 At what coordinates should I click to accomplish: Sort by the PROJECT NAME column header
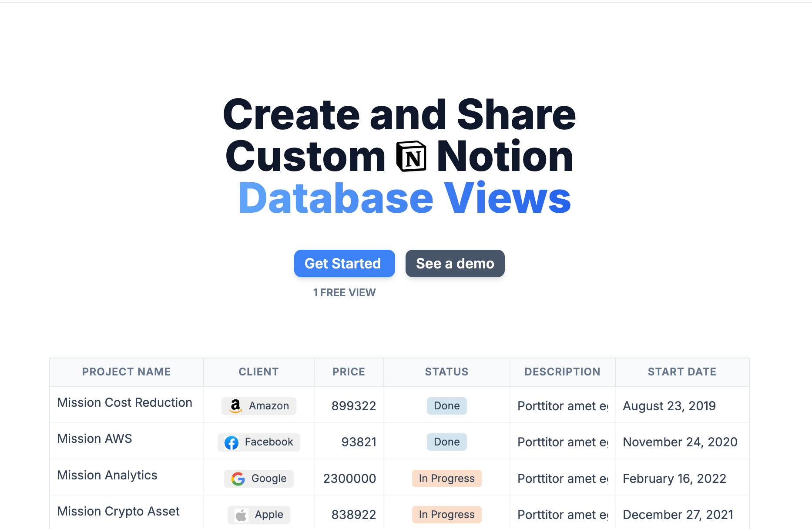tap(126, 372)
